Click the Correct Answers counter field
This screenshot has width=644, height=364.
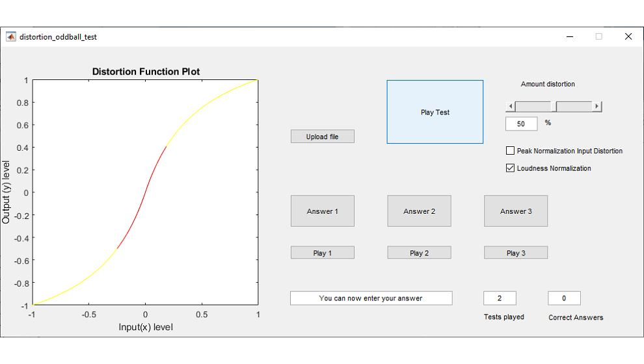[x=564, y=298]
